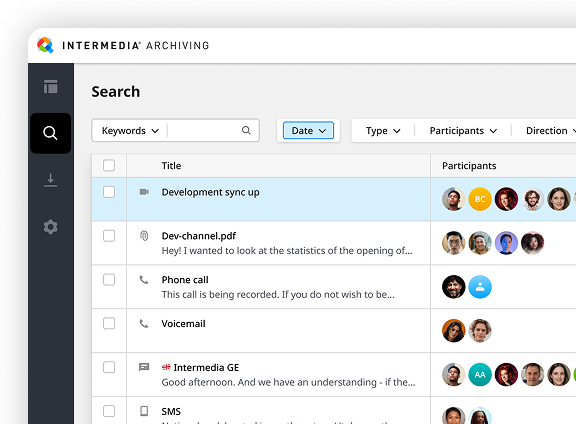Screen dimensions: 576x424
Task: Open the Date filter dropdown
Action: pos(308,130)
